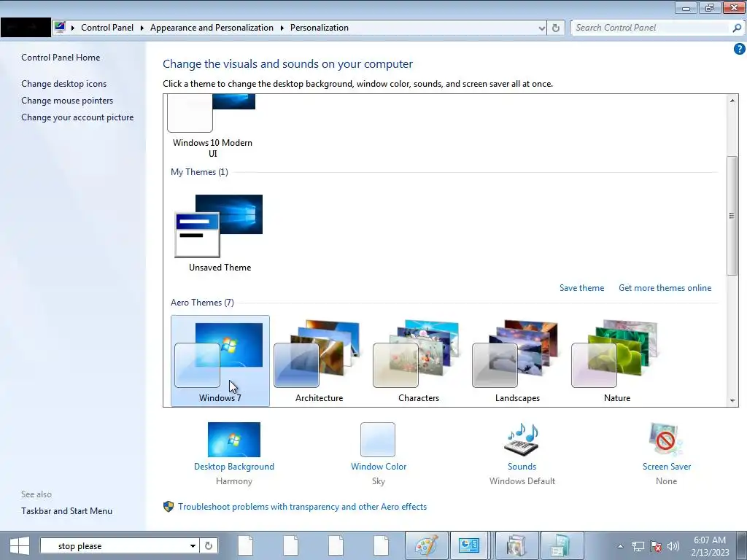Click the magnifier icon in Search Control Panel
This screenshot has width=747, height=560.
click(x=737, y=28)
